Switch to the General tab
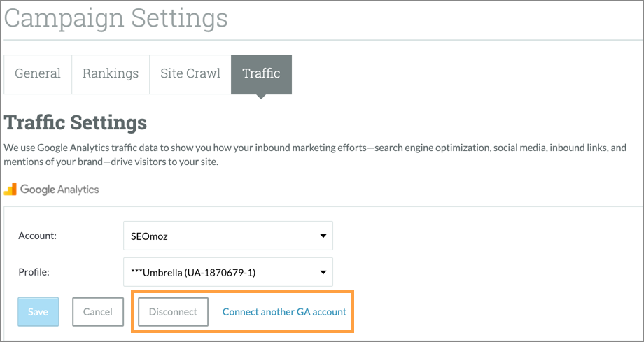This screenshot has height=342, width=644. (38, 73)
